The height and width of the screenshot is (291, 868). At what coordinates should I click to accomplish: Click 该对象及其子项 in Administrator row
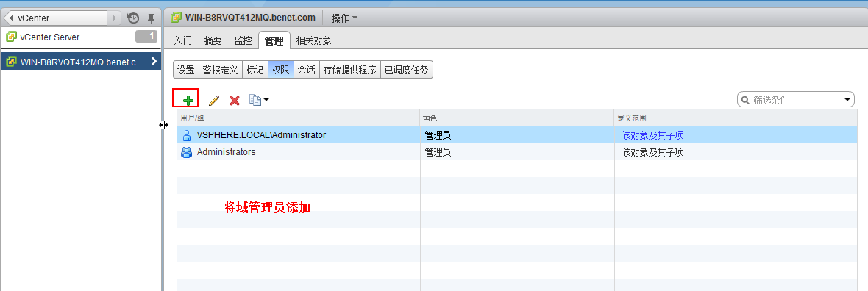click(652, 135)
